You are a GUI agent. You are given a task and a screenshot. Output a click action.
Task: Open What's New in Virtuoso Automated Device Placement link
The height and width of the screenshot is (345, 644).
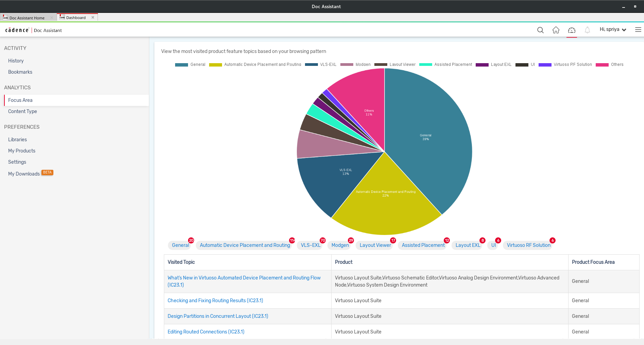tap(244, 281)
